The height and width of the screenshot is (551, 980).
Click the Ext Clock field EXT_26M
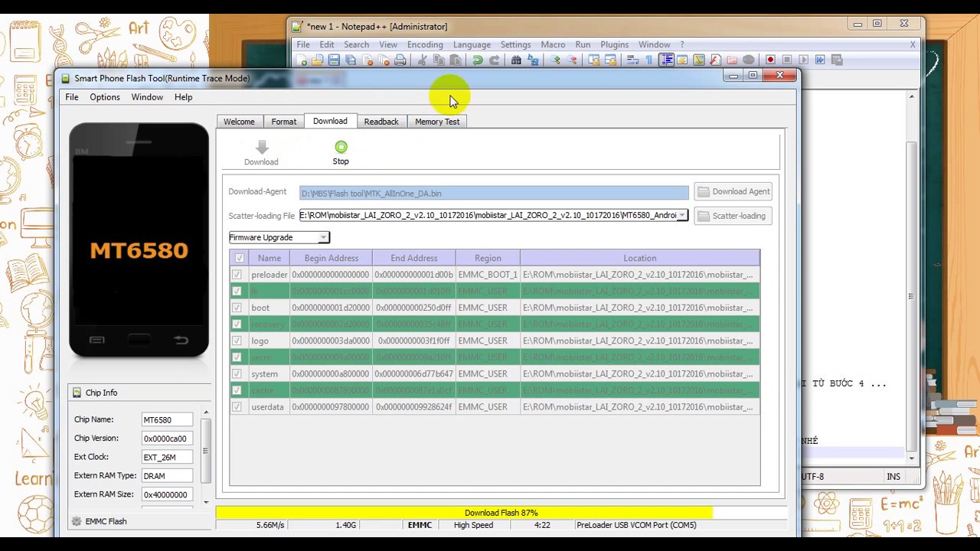click(168, 458)
